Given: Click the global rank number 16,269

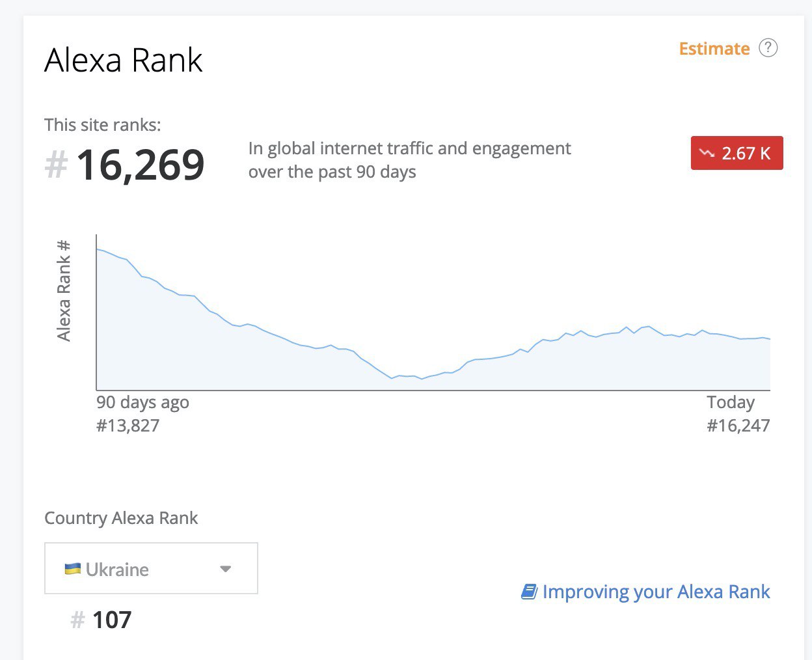Looking at the screenshot, I should (141, 165).
